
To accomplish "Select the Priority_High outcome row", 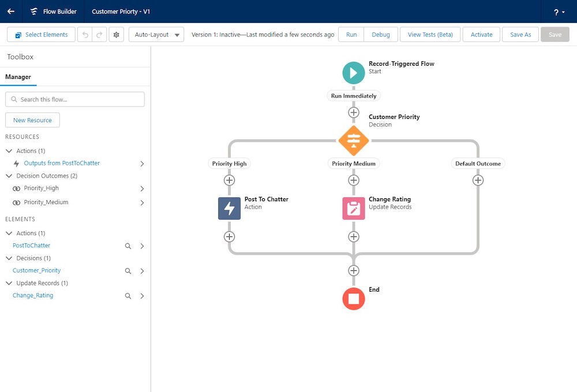I will coord(74,189).
